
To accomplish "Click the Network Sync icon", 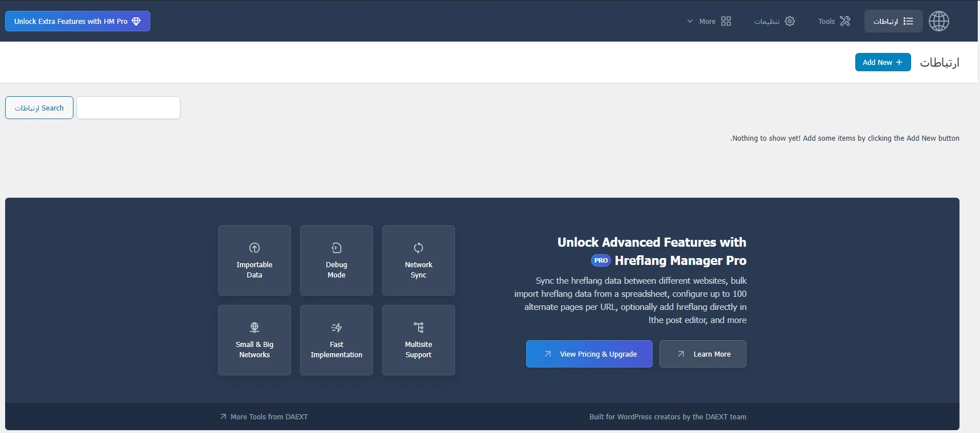I will click(x=419, y=248).
